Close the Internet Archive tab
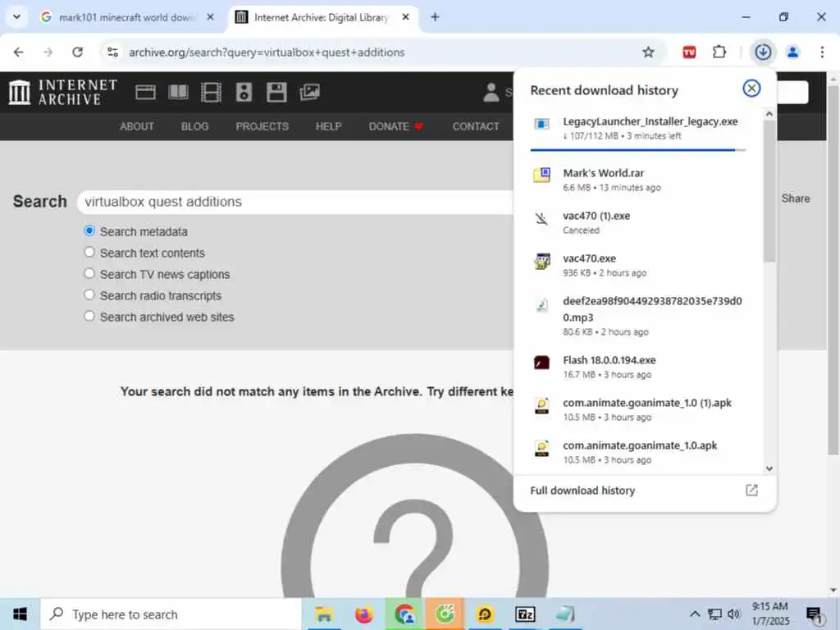 coord(405,17)
